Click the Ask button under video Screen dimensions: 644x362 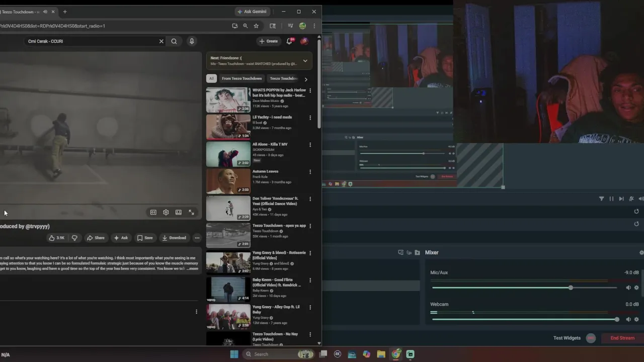click(121, 238)
